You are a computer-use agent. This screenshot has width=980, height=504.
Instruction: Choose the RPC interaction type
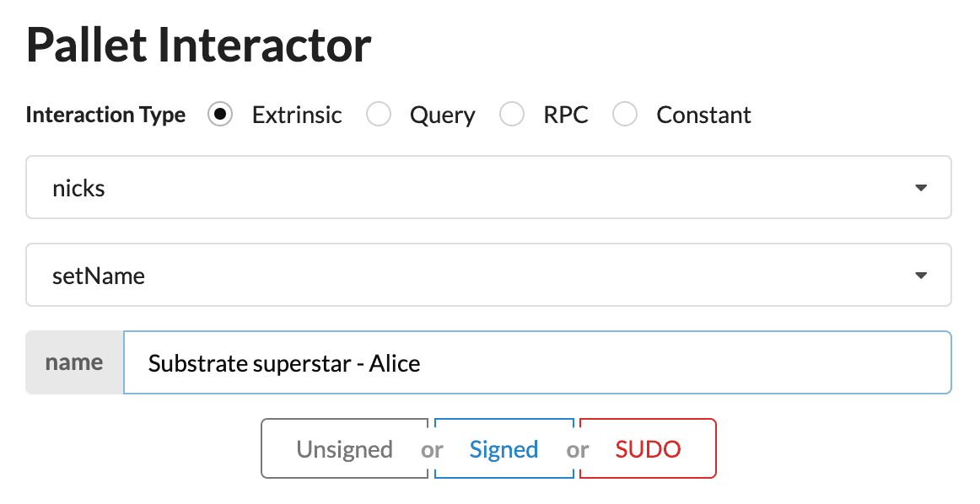[x=512, y=115]
